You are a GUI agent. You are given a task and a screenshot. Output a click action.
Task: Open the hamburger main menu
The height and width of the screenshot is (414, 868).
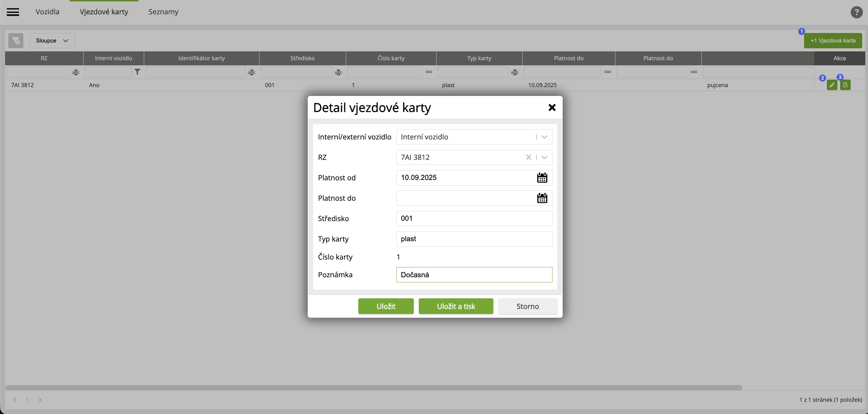13,12
